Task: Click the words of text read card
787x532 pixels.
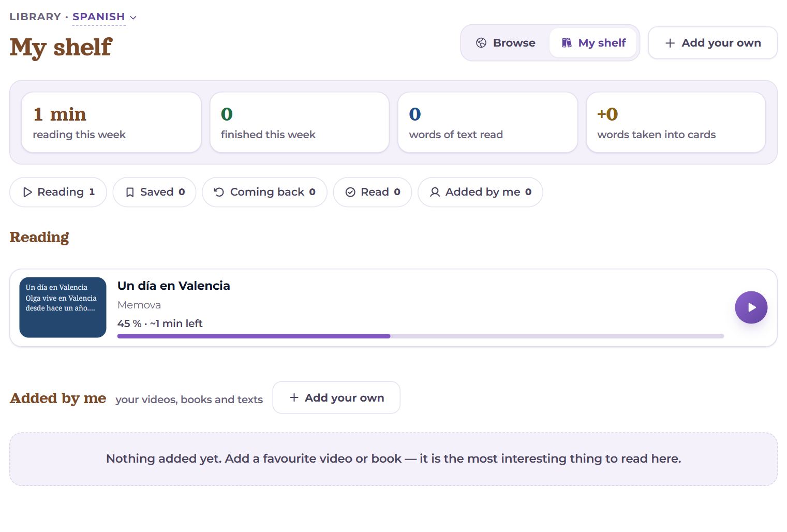Action: click(487, 122)
